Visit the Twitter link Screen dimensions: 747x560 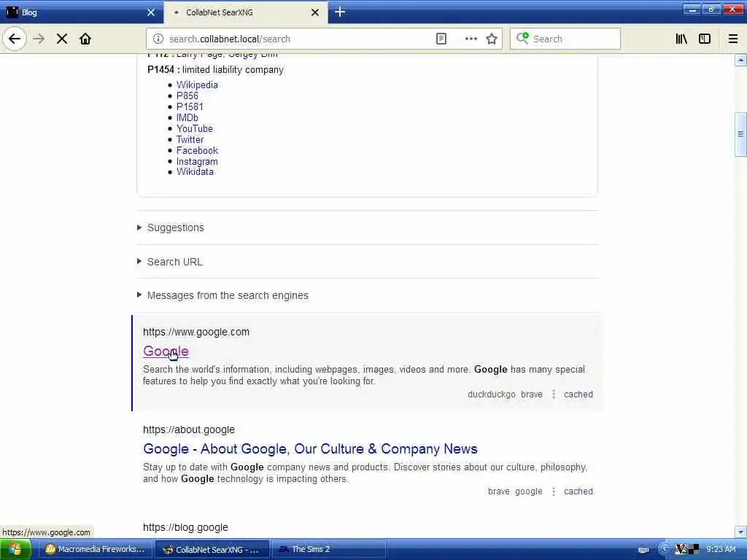click(190, 139)
